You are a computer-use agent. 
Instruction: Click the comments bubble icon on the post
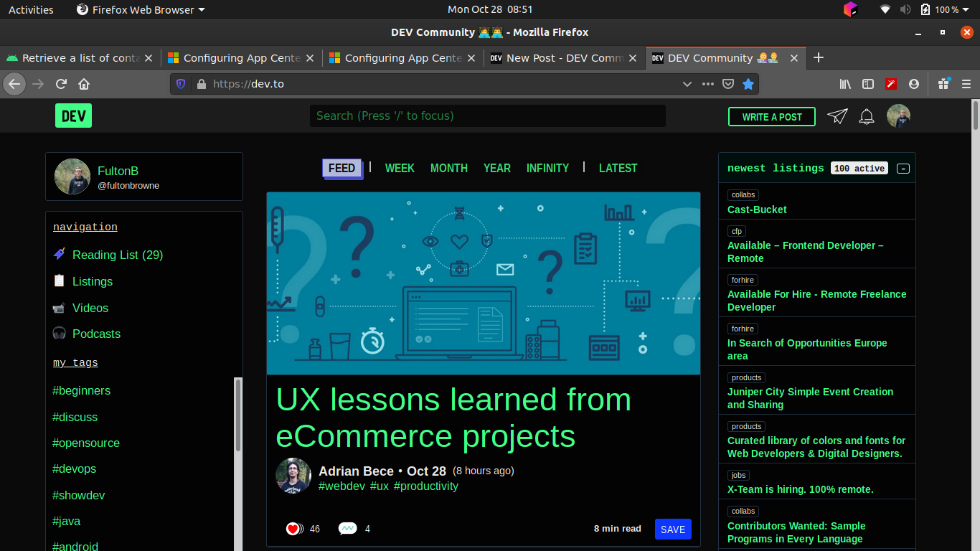(x=347, y=529)
